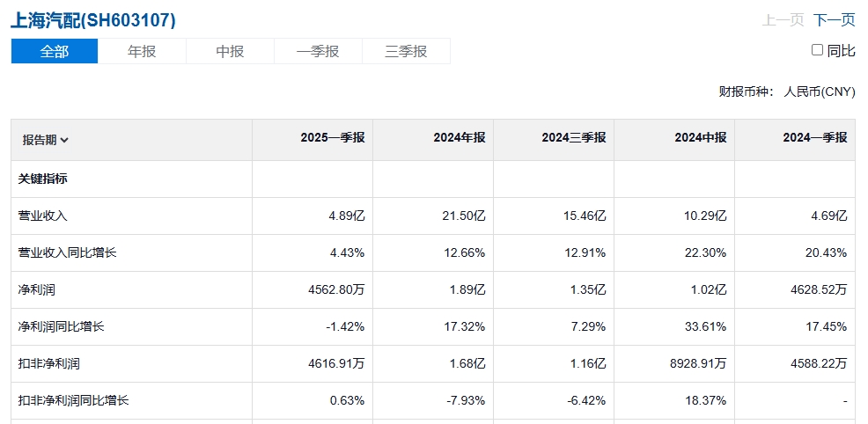Image resolution: width=868 pixels, height=424 pixels.
Task: Enable the 同比 checkbox
Action: (817, 50)
